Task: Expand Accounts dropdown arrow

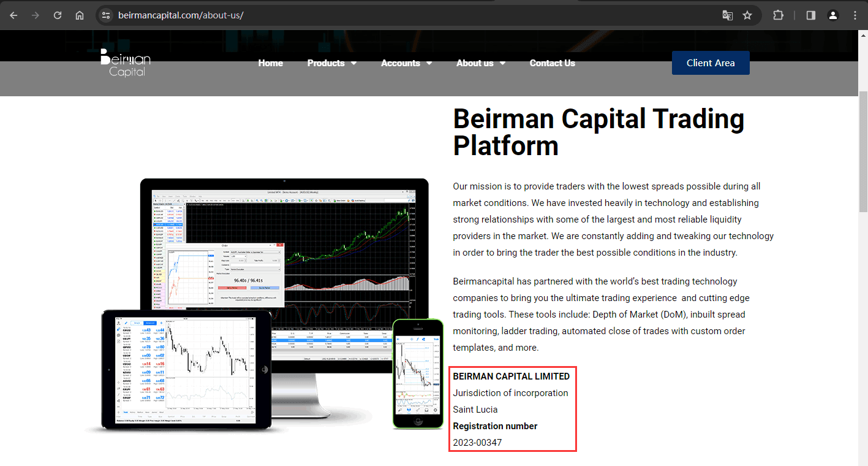Action: (x=429, y=63)
